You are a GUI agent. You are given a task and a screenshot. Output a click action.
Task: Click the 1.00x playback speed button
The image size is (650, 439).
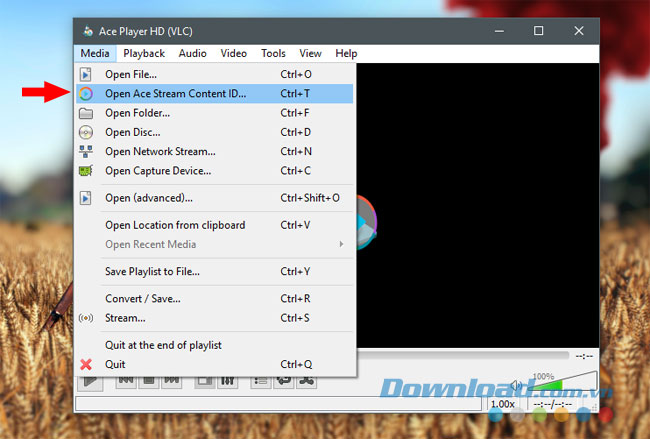(x=502, y=404)
